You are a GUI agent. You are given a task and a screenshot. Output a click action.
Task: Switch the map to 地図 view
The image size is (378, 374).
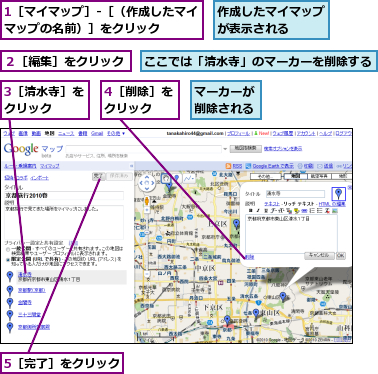tap(295, 176)
